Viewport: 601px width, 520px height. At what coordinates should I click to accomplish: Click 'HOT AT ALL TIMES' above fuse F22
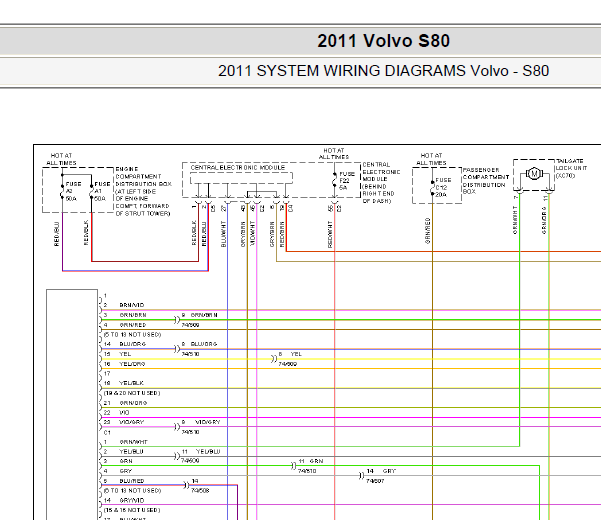(x=334, y=154)
